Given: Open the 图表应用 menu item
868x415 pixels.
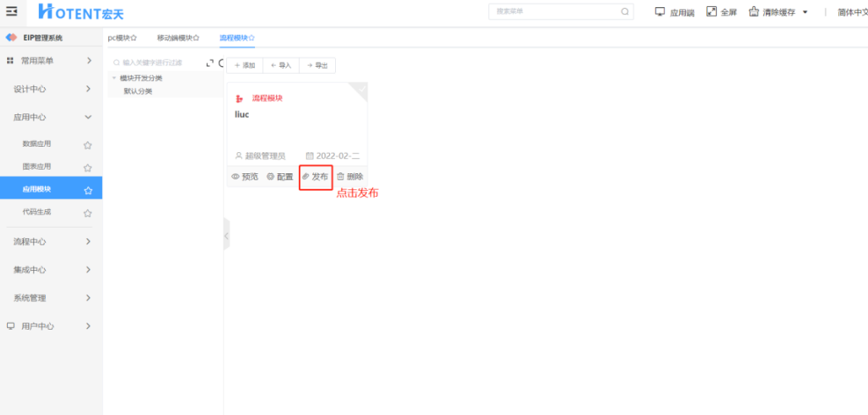Looking at the screenshot, I should (x=37, y=166).
